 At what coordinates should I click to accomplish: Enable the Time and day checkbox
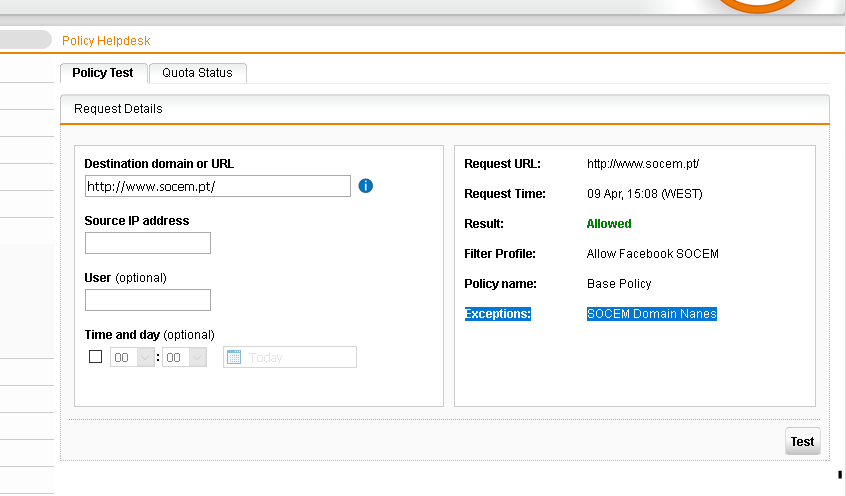pos(95,357)
